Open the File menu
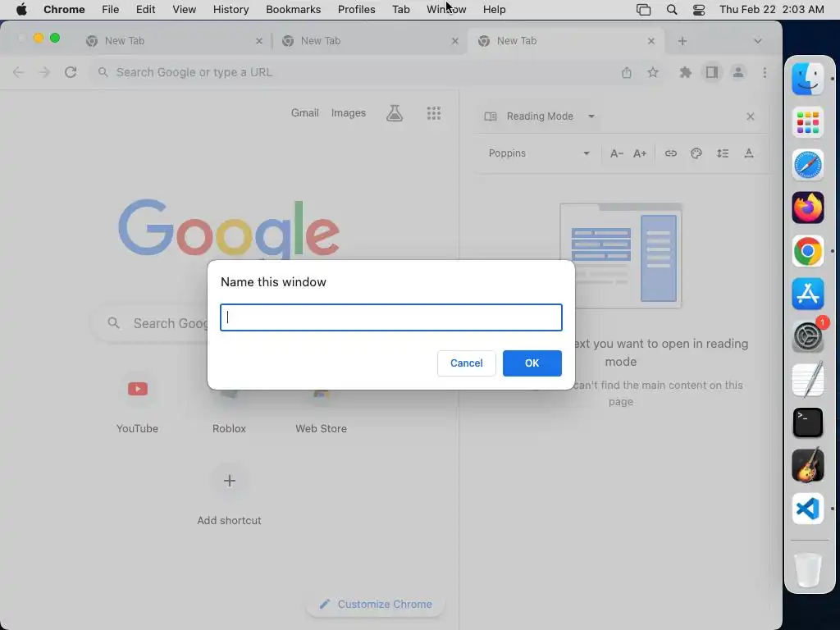Viewport: 840px width, 630px height. 111,10
